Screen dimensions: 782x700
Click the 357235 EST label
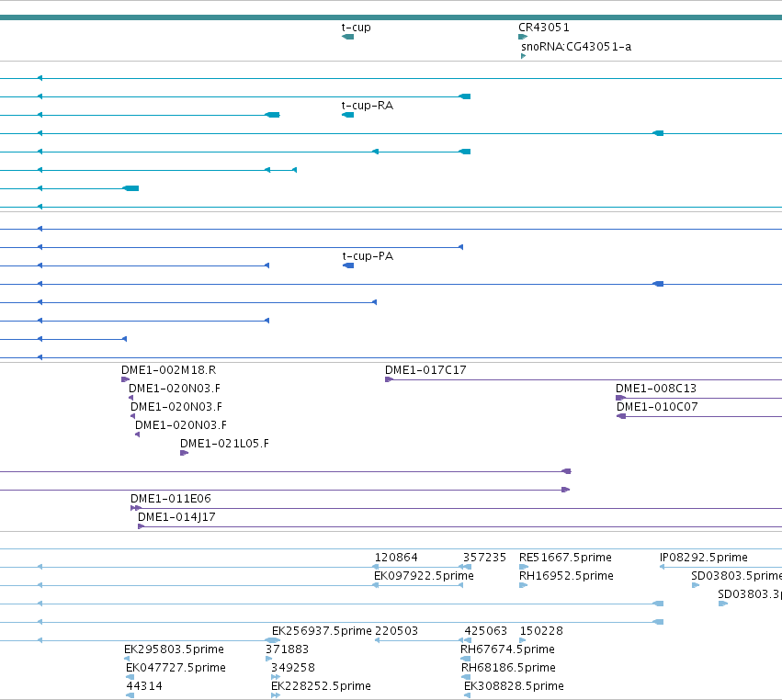(x=484, y=558)
